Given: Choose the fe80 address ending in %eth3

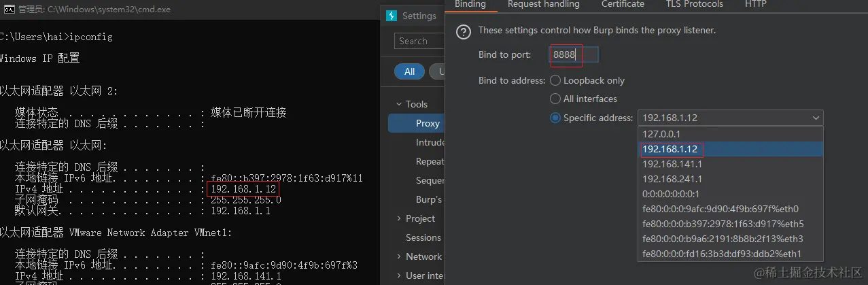Looking at the screenshot, I should click(x=731, y=239).
